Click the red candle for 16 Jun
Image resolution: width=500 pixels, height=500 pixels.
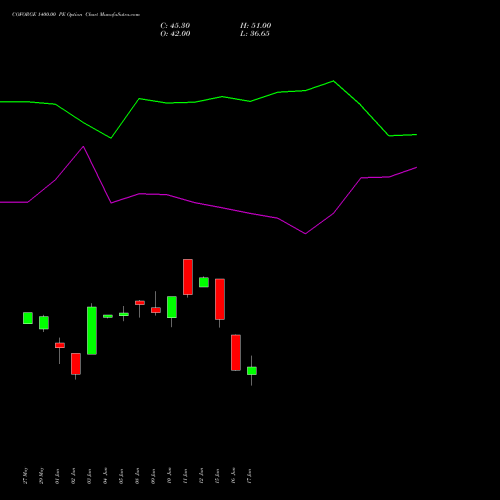point(236,352)
